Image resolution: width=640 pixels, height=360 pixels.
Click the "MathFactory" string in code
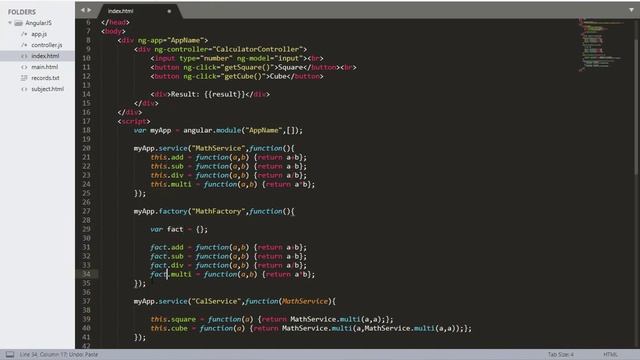tap(218, 211)
